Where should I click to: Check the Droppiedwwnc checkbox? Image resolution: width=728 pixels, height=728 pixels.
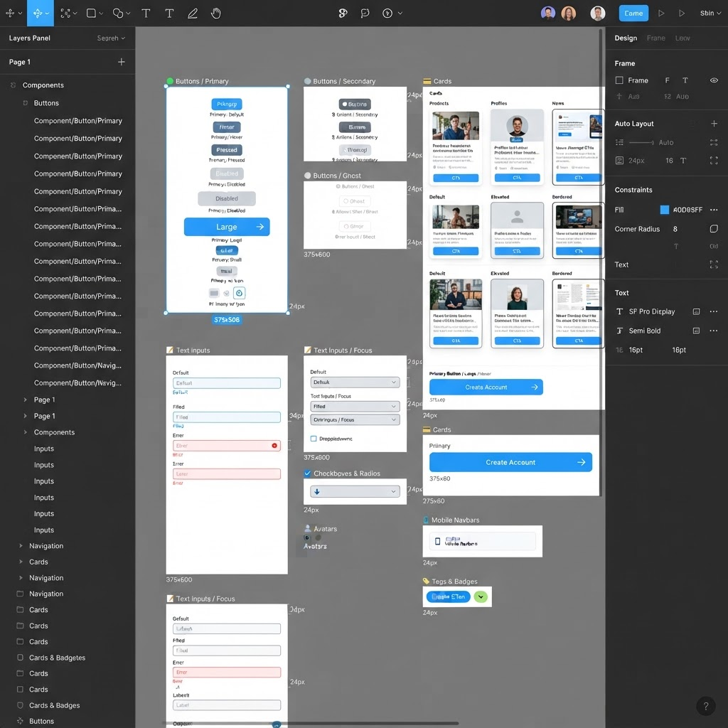(x=314, y=439)
